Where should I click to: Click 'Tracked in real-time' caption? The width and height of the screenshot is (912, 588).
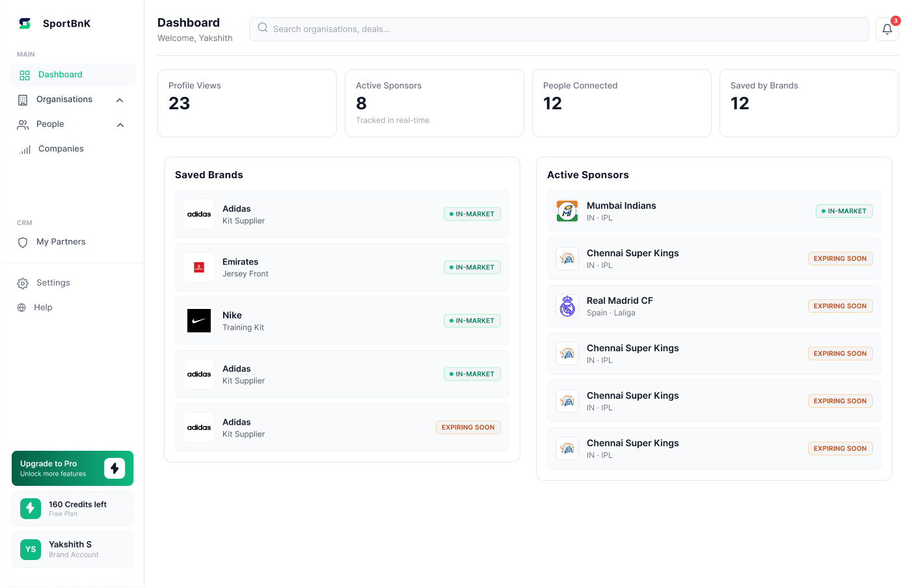coord(392,120)
